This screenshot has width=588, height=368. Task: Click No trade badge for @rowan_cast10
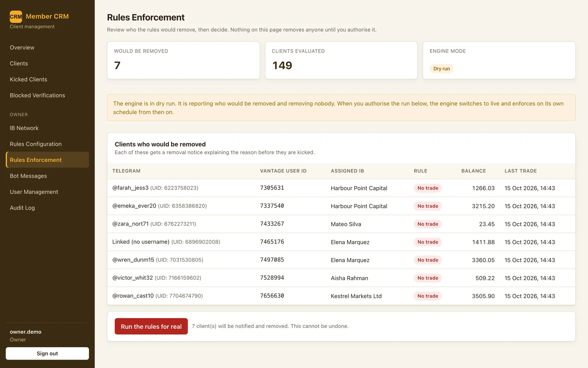pos(428,296)
